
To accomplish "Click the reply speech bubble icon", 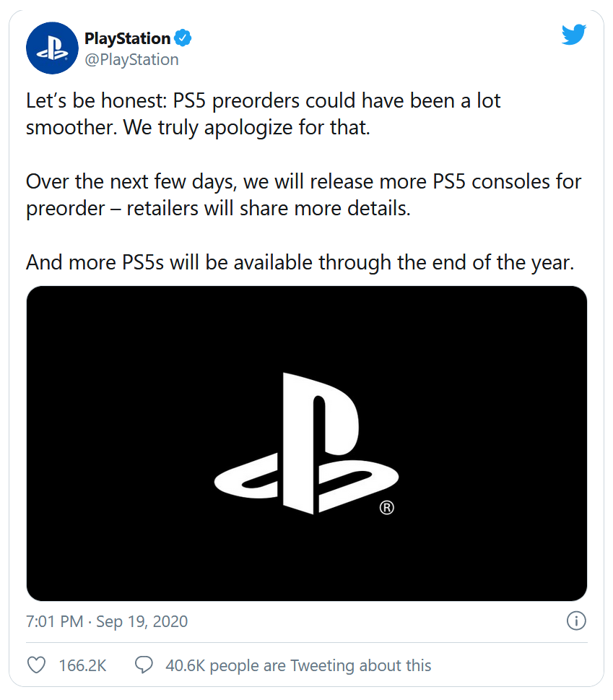I will (144, 665).
